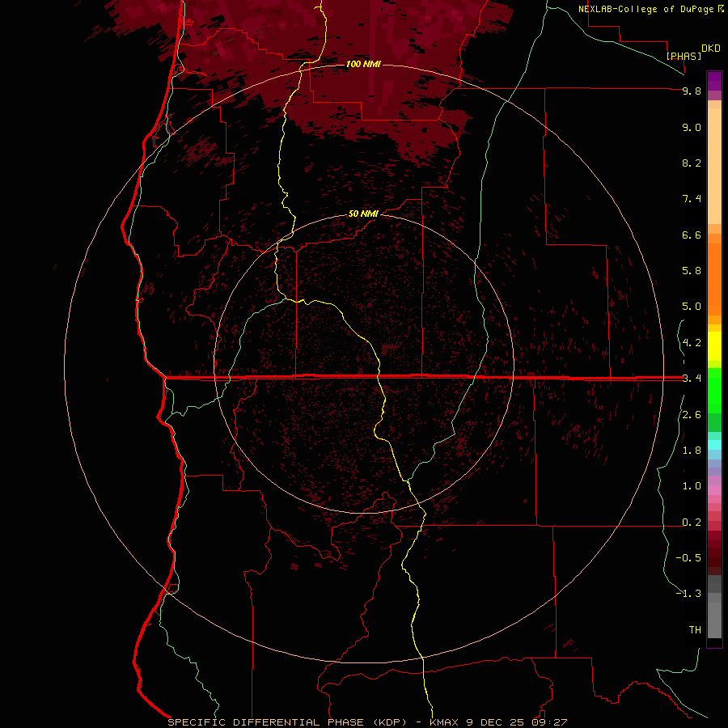The height and width of the screenshot is (728, 728).
Task: Click the 9.8 value on the color scale
Action: click(692, 91)
